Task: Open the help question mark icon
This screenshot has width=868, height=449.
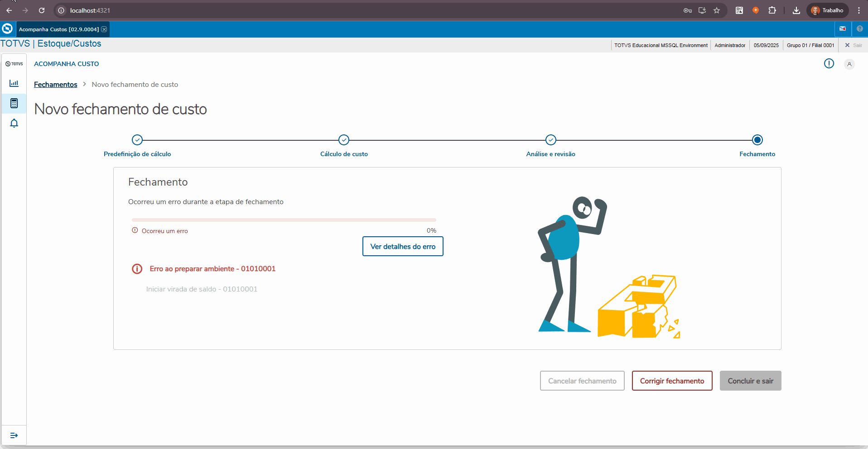Action: pos(860,29)
